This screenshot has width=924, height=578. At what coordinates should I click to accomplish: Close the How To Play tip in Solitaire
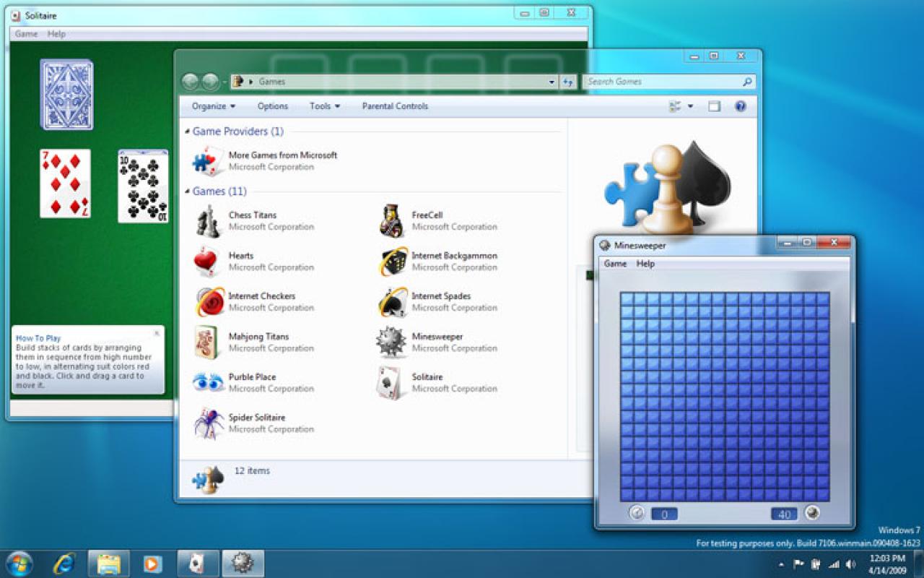[x=157, y=333]
